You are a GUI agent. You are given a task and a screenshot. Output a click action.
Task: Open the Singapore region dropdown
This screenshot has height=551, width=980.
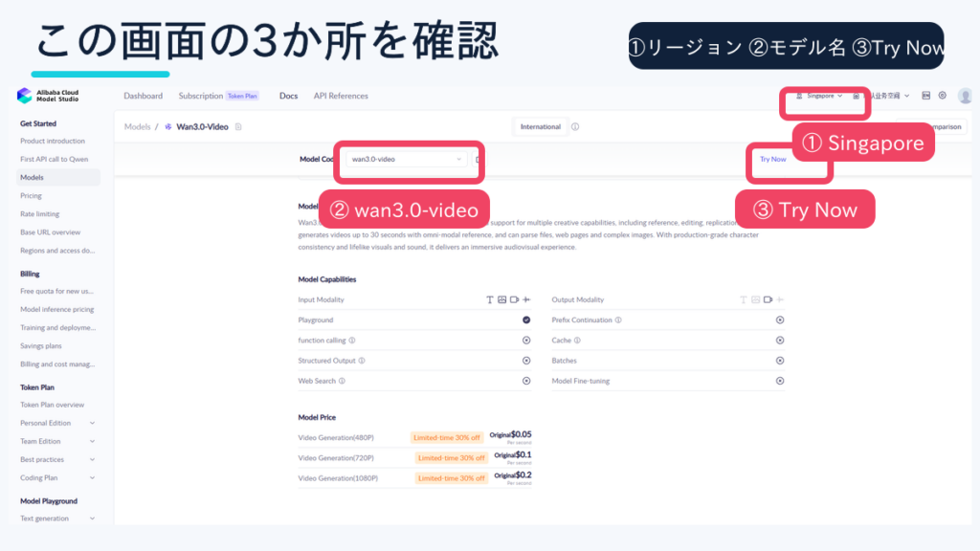coord(819,96)
